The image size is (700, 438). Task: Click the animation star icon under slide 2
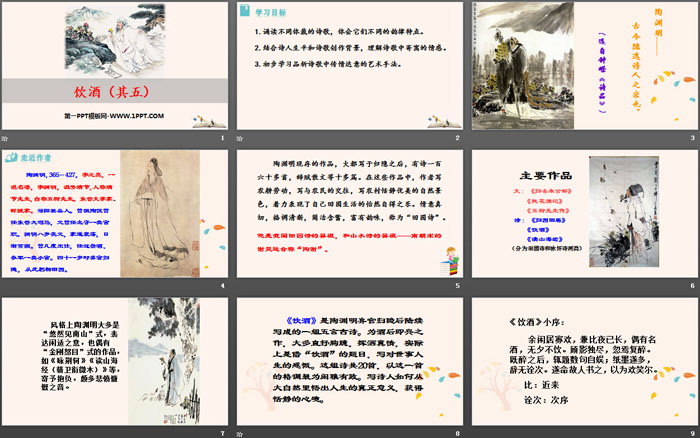click(240, 138)
